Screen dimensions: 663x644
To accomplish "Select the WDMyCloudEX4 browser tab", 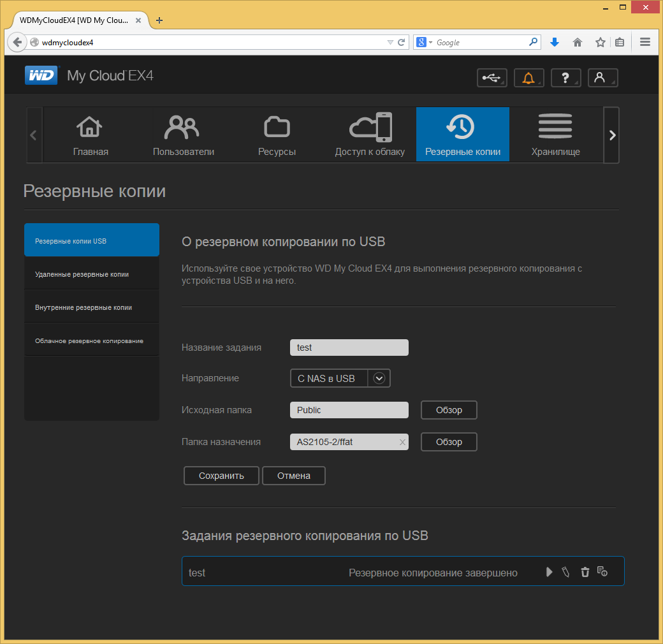I will (x=80, y=20).
